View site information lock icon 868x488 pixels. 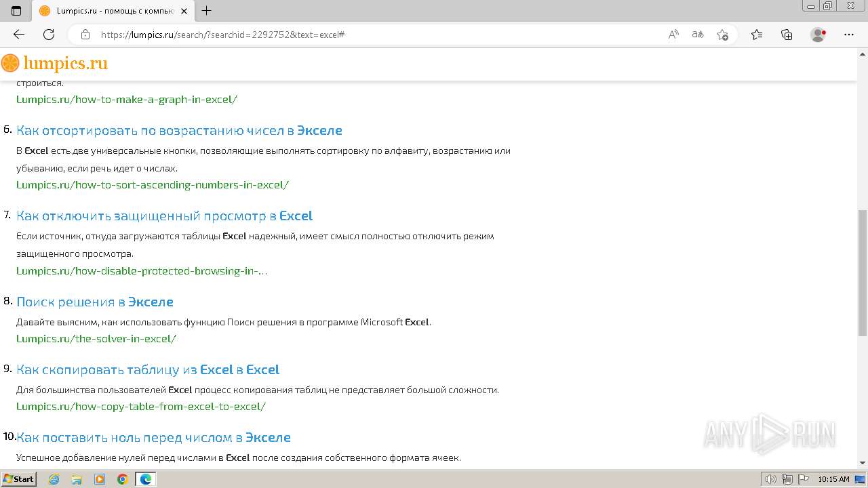[x=85, y=35]
